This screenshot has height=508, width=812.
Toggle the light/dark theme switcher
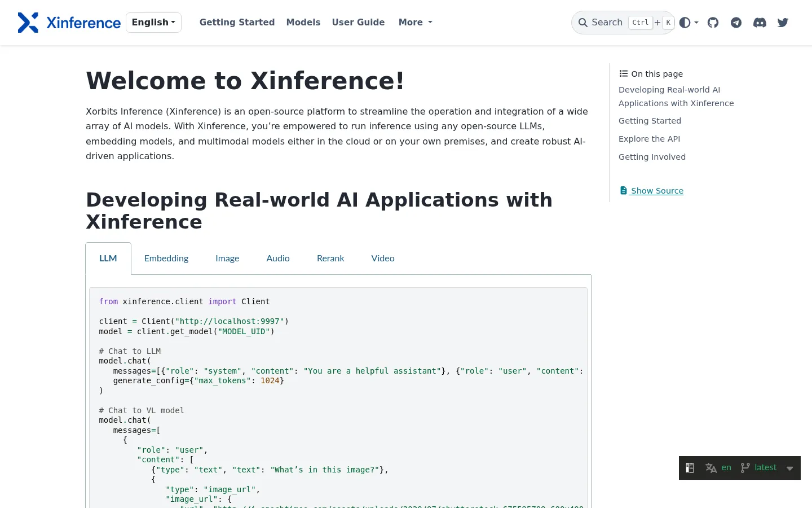[689, 23]
